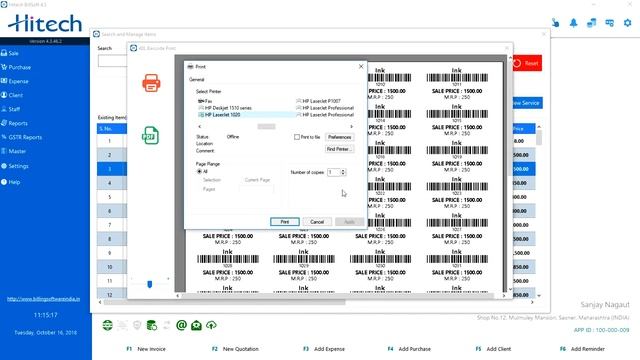Click the green globe icon in bottom toolbar
The height and width of the screenshot is (360, 640).
click(x=107, y=325)
